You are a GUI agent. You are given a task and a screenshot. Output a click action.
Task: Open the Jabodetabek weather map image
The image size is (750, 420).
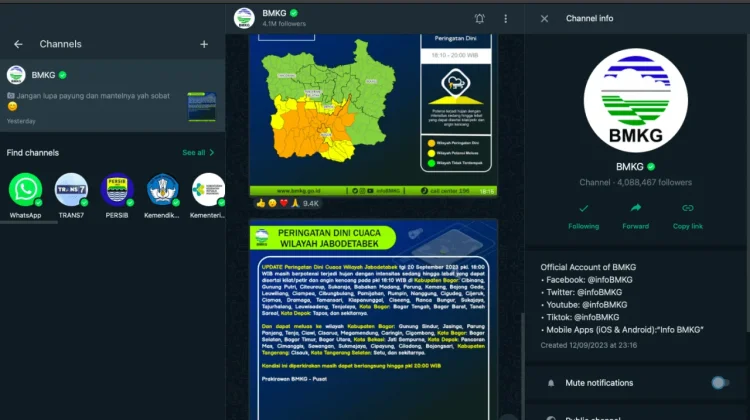tap(373, 115)
